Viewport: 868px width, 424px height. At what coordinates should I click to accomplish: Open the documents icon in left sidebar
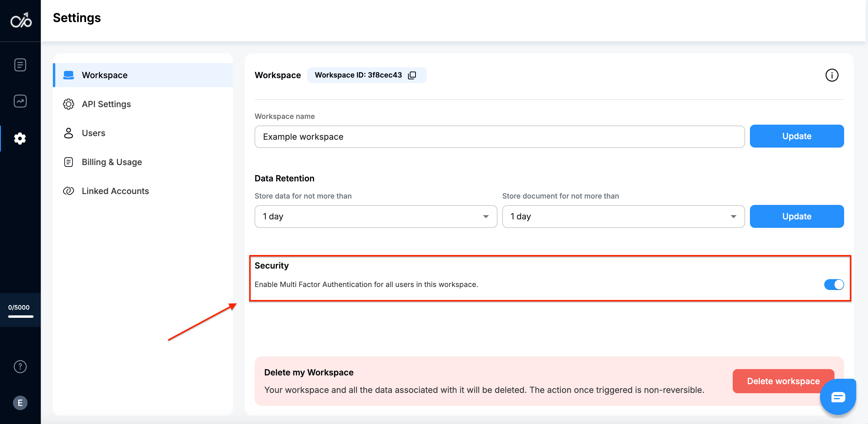tap(20, 65)
